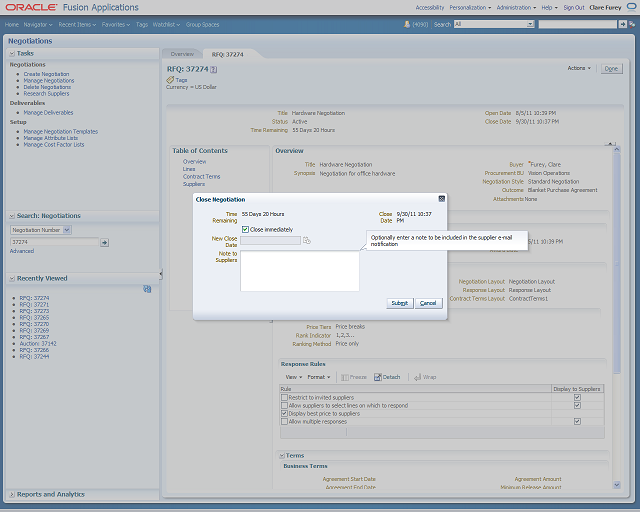Image resolution: width=640 pixels, height=512 pixels.
Task: Open Research Suppliers link
Action: [x=46, y=94]
